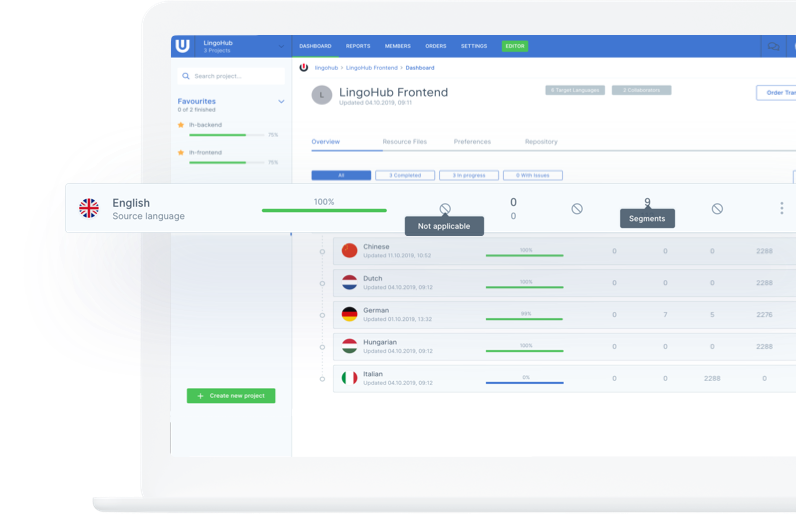
Task: Open the Orders menu item
Action: tap(436, 46)
